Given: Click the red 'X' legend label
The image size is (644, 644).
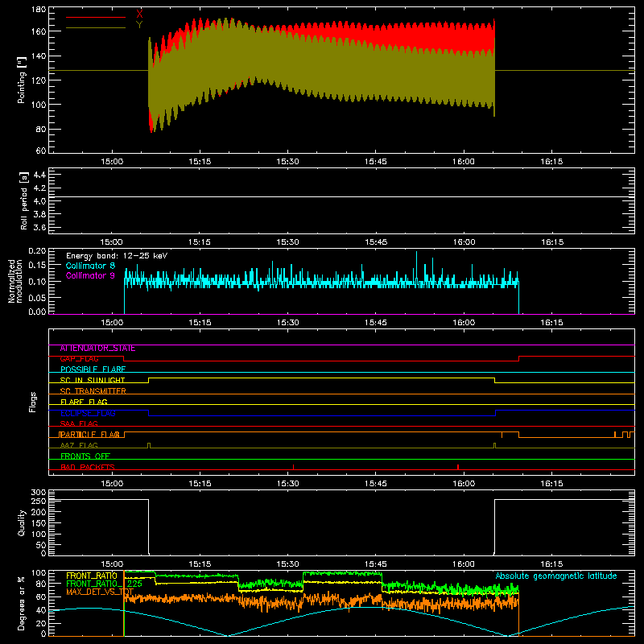Looking at the screenshot, I should (x=139, y=14).
